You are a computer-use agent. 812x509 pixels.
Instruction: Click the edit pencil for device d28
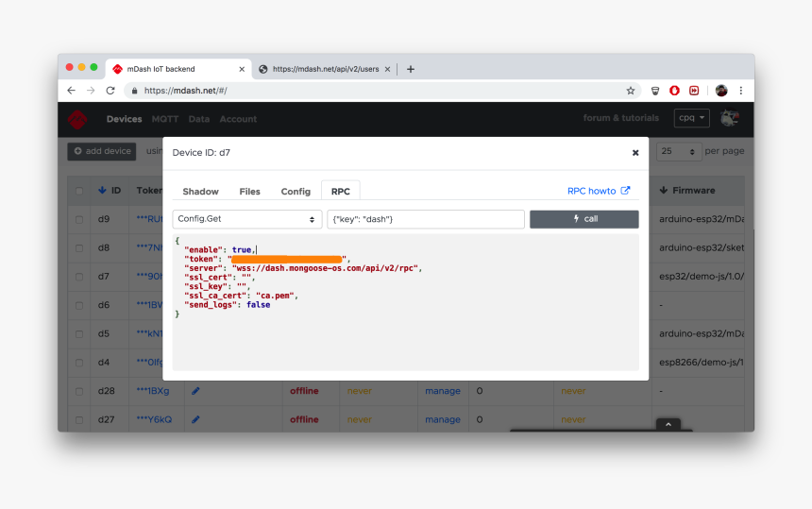(195, 391)
